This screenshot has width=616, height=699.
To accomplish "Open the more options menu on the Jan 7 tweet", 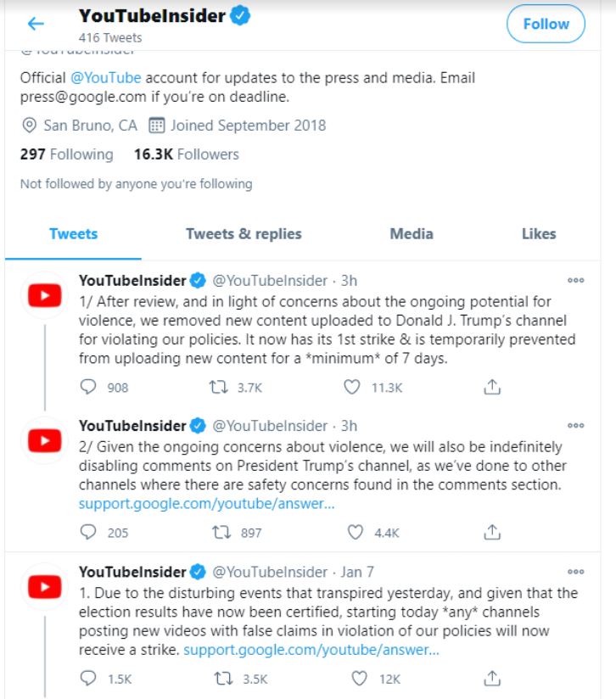I will pyautogui.click(x=575, y=572).
